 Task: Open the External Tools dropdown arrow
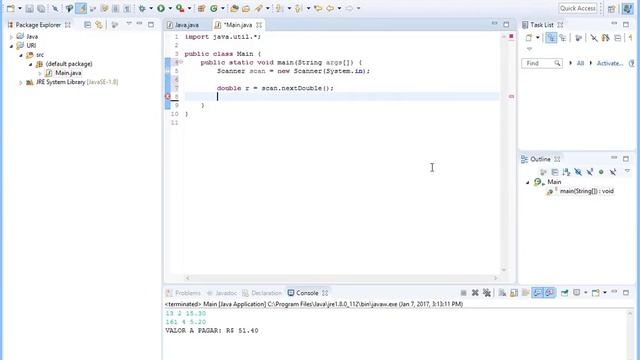[189, 8]
